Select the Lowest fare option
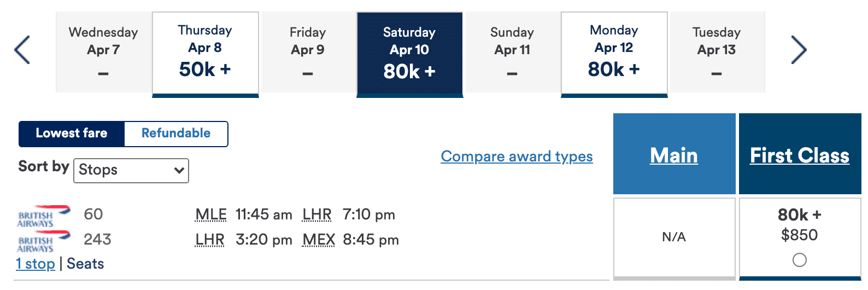Image resolution: width=868 pixels, height=290 pixels. click(x=72, y=134)
